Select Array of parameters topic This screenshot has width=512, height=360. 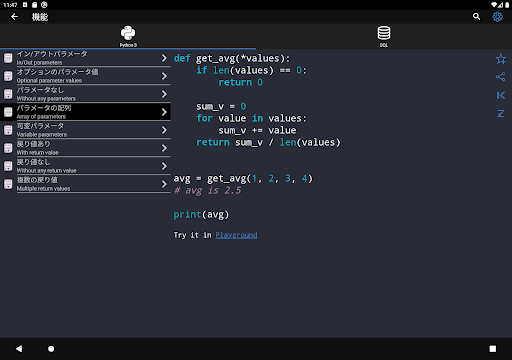point(85,112)
